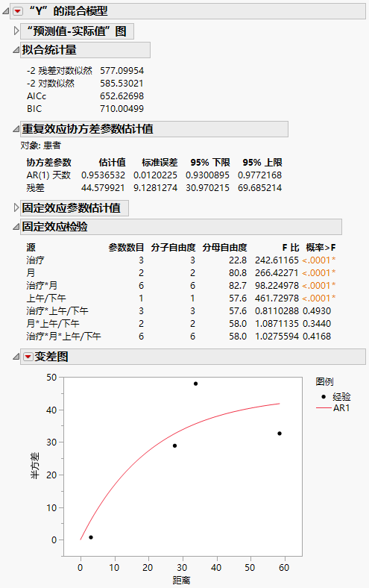
Task: Select the 重复效应协方差参数估计值 header
Action: click(154, 129)
